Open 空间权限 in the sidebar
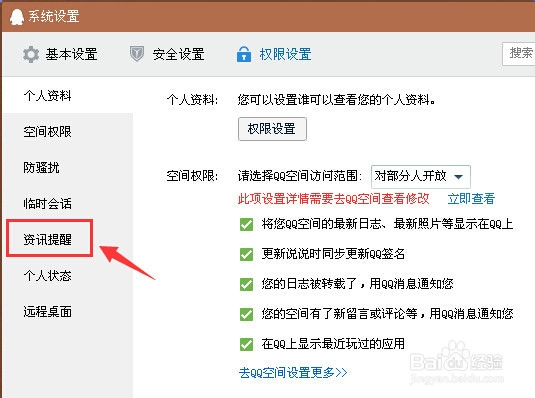 (47, 132)
